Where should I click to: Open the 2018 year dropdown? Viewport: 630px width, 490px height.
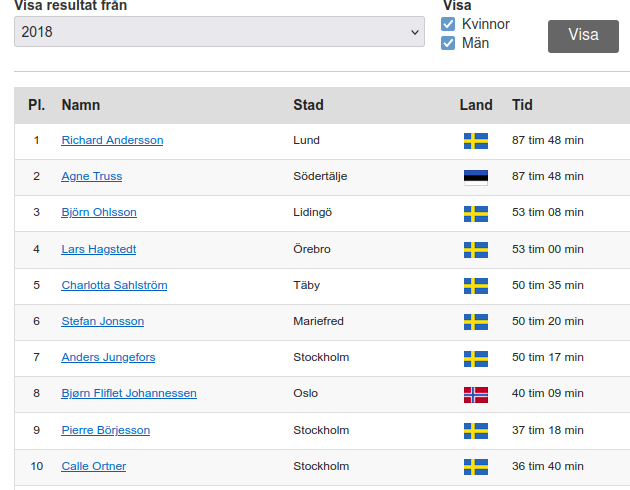(x=220, y=32)
